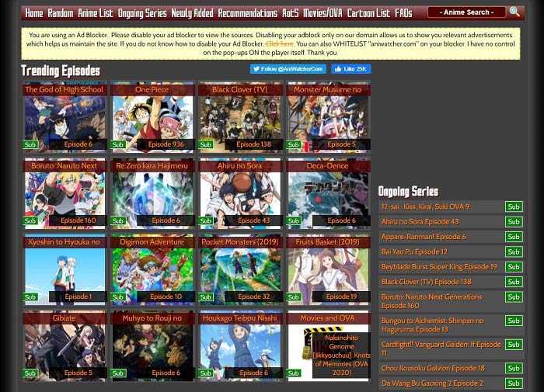Open Black Clover (TV) Episode 138 list link
This screenshot has width=544, height=392.
427,282
